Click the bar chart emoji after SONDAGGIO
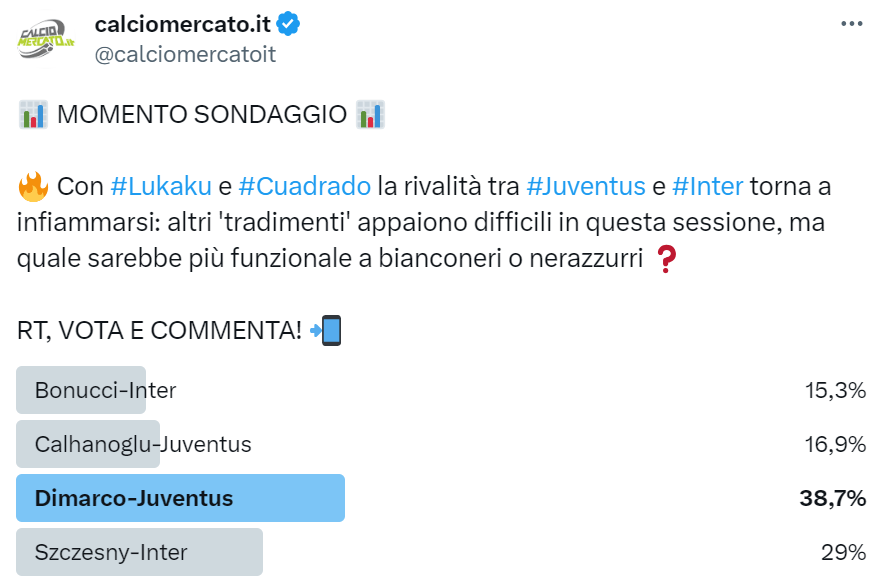Image resolution: width=886 pixels, height=583 pixels. [370, 114]
